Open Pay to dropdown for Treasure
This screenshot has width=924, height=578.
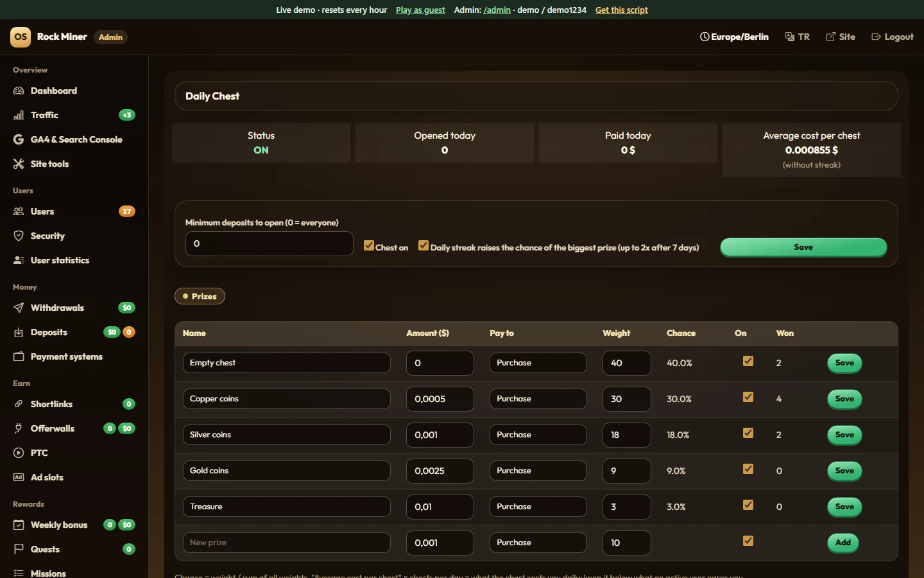click(538, 507)
